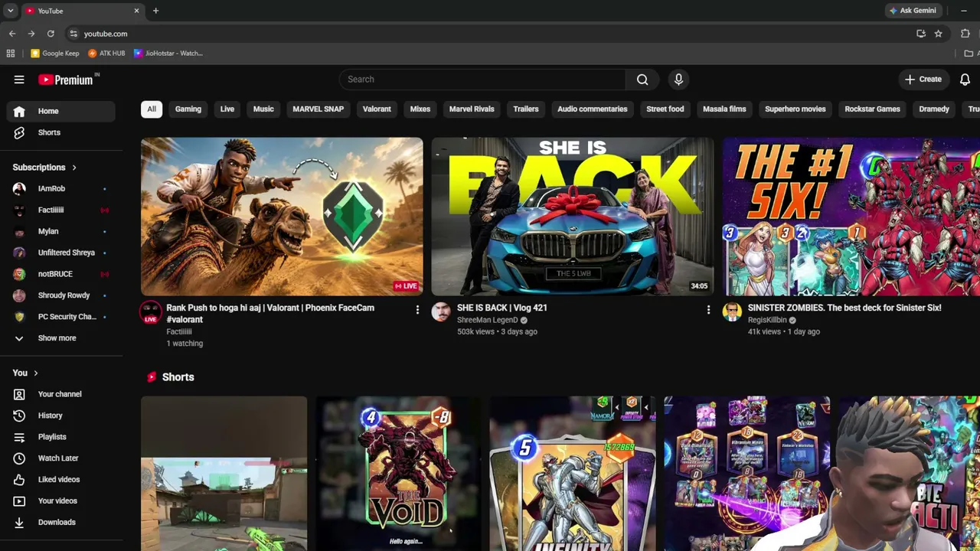Open the notifications bell
The width and height of the screenshot is (980, 551).
tap(965, 79)
